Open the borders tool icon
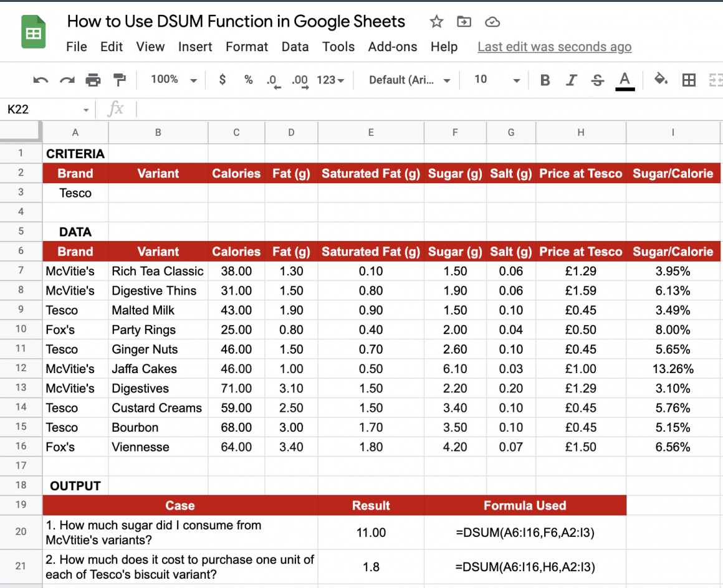 [689, 80]
